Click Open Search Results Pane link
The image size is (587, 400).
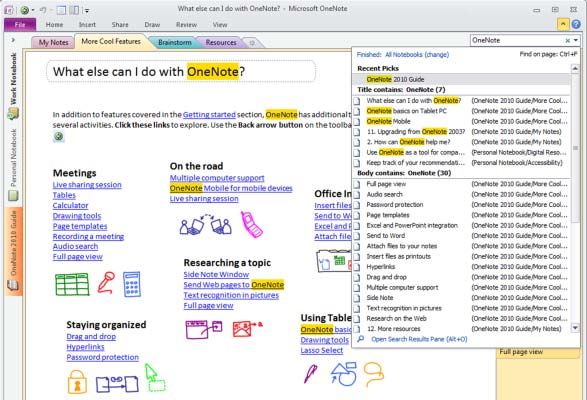419,339
